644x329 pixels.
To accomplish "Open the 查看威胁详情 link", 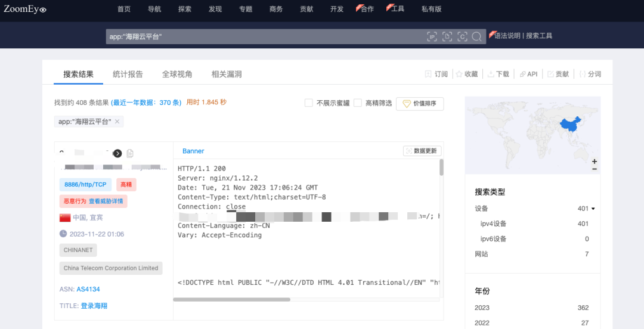I will pos(106,201).
